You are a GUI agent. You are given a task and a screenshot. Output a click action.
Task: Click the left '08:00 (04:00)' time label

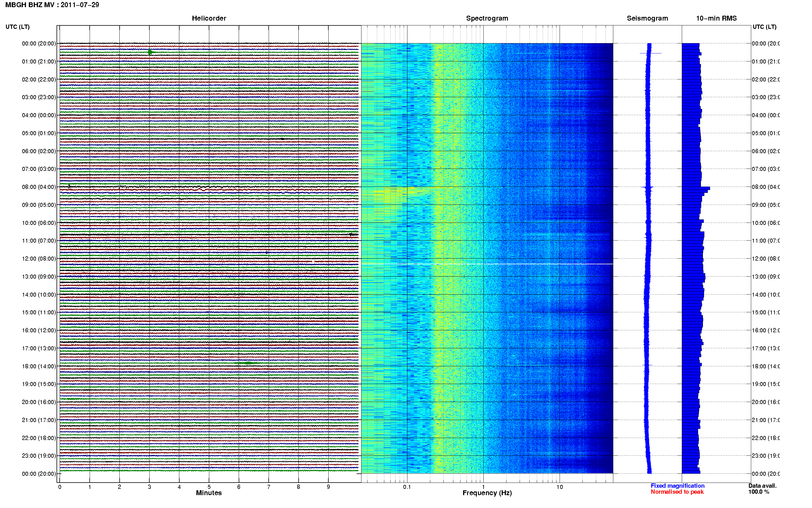[x=39, y=187]
